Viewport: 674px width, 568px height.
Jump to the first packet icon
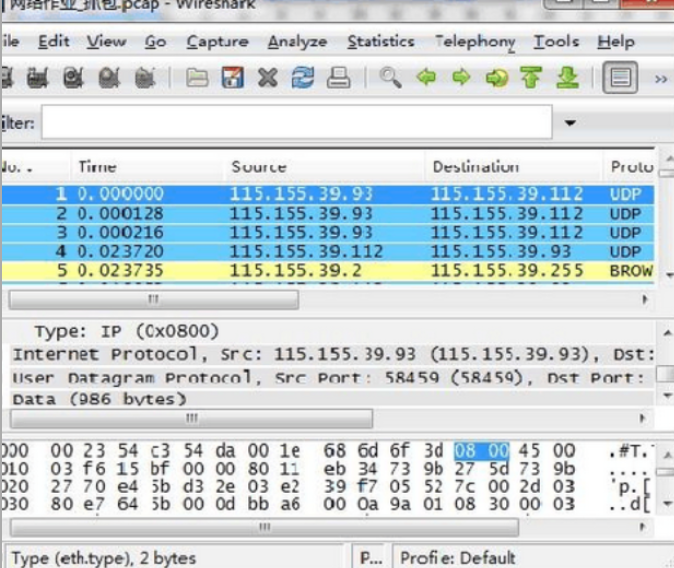pos(531,78)
